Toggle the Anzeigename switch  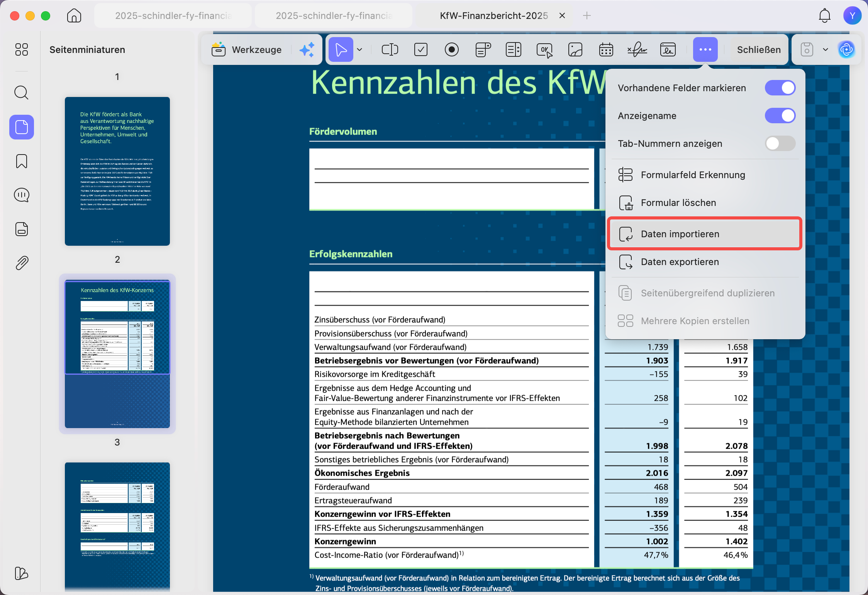click(x=780, y=116)
